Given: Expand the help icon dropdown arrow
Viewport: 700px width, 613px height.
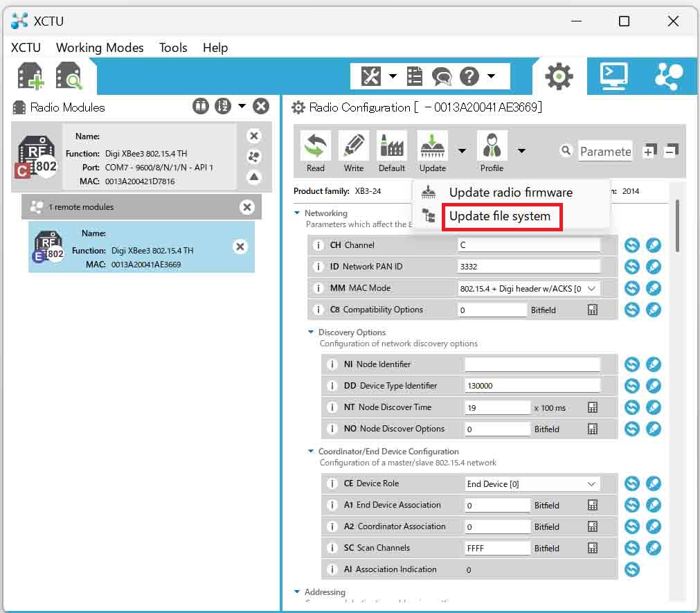Looking at the screenshot, I should point(491,76).
